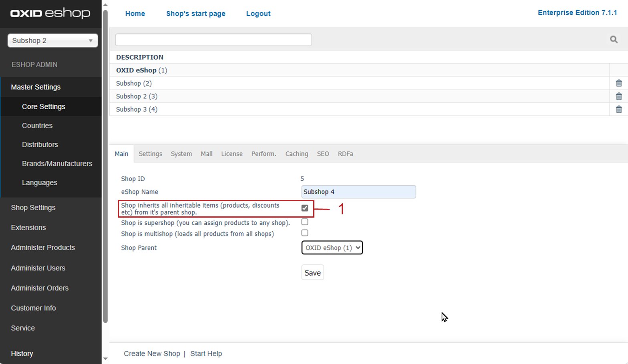Viewport: 628px width, 364px height.
Task: Open the Subshop 2 shop selector dropdown
Action: tap(53, 40)
